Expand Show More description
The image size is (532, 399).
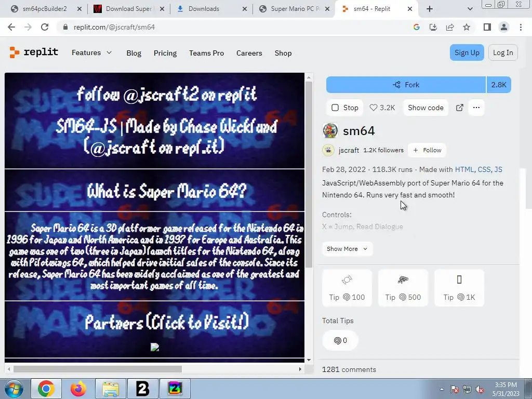point(347,249)
